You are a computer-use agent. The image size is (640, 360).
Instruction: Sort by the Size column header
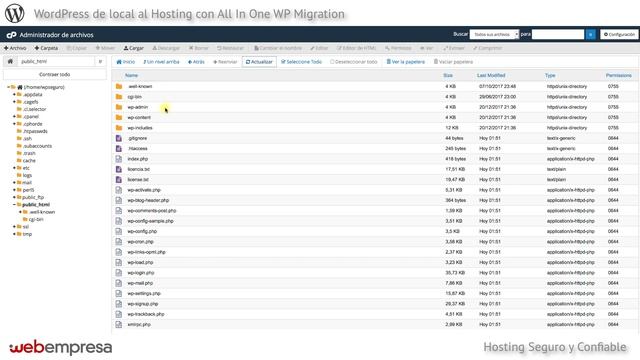point(448,76)
